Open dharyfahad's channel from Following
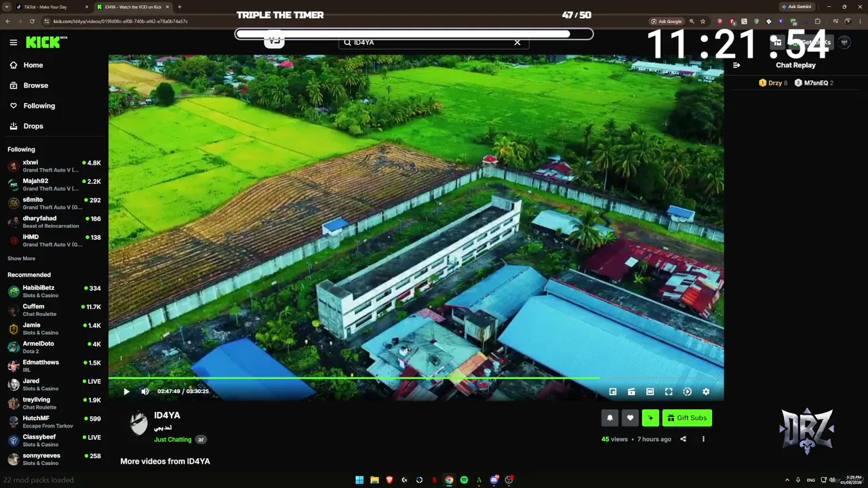The width and height of the screenshot is (868, 488). click(54, 222)
